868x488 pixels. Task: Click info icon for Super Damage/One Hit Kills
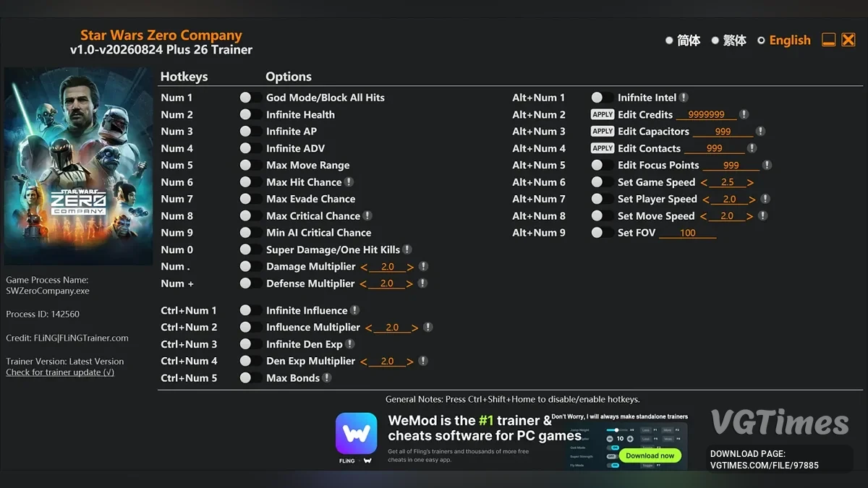tap(407, 249)
